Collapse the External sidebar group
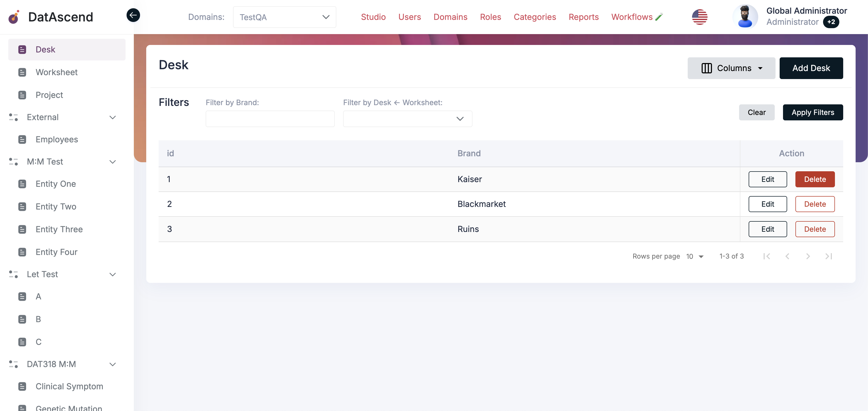 click(113, 117)
